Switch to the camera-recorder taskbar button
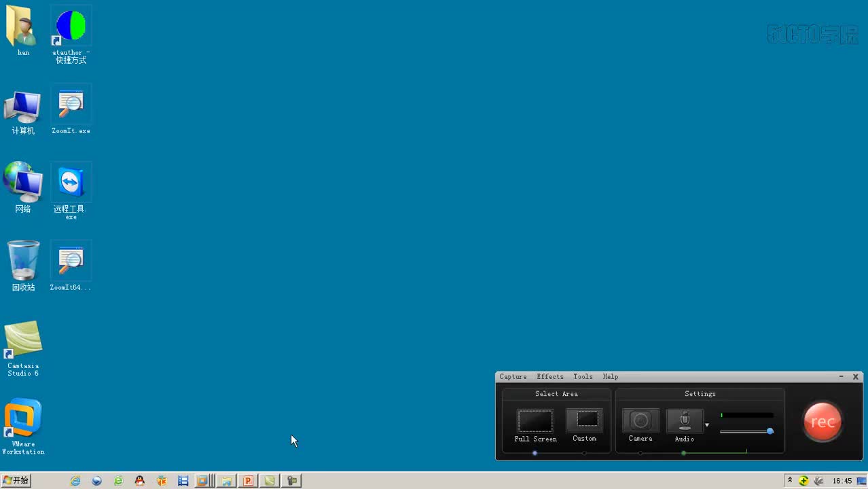Image resolution: width=868 pixels, height=489 pixels. coord(291,481)
